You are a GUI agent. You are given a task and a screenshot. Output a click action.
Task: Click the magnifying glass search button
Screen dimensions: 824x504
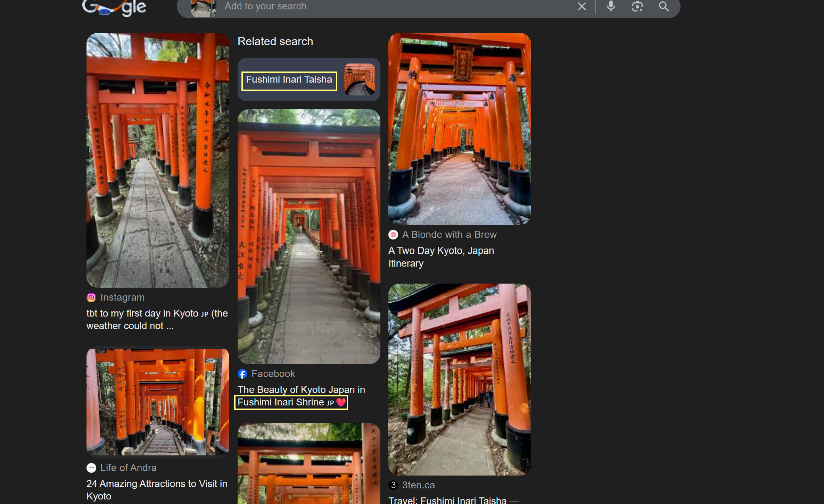(x=664, y=6)
